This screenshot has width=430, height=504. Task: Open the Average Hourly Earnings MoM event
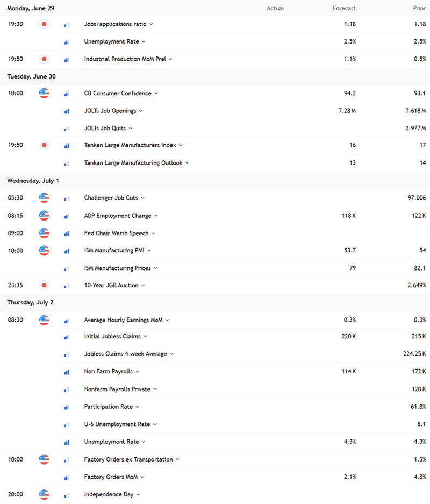123,320
